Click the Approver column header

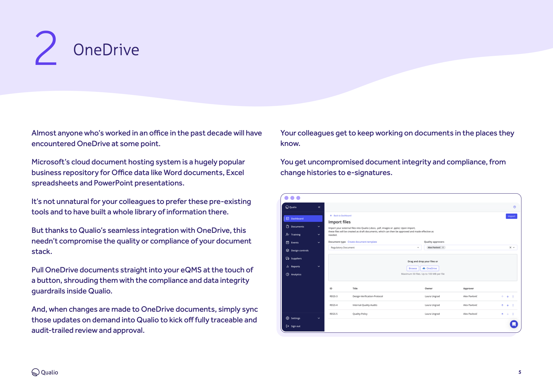[x=468, y=288]
